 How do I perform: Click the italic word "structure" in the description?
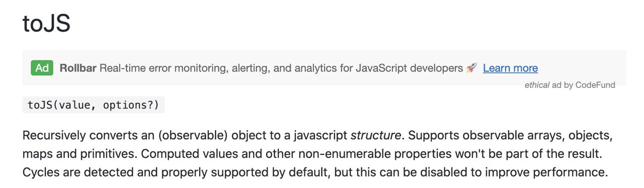tap(376, 136)
